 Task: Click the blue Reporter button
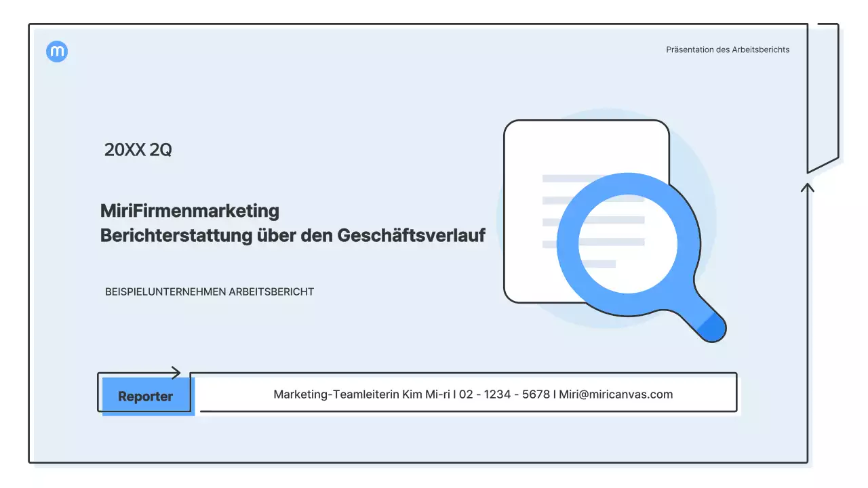click(x=144, y=395)
